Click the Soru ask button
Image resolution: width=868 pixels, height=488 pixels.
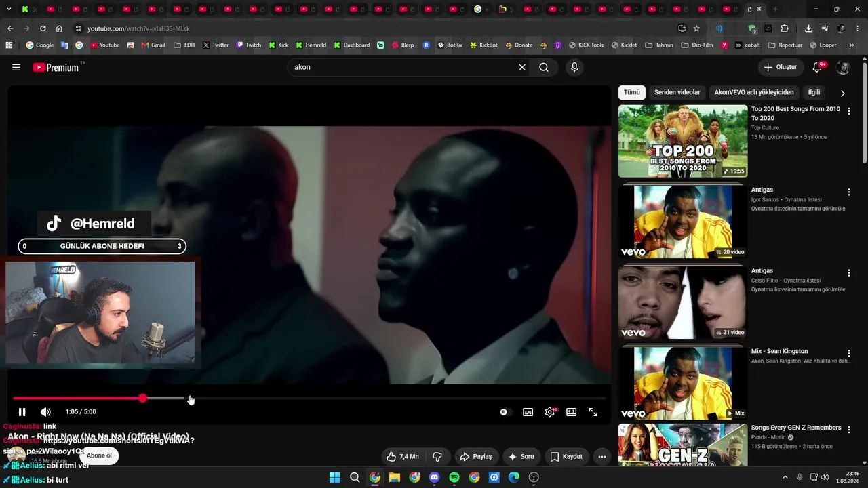(x=521, y=457)
